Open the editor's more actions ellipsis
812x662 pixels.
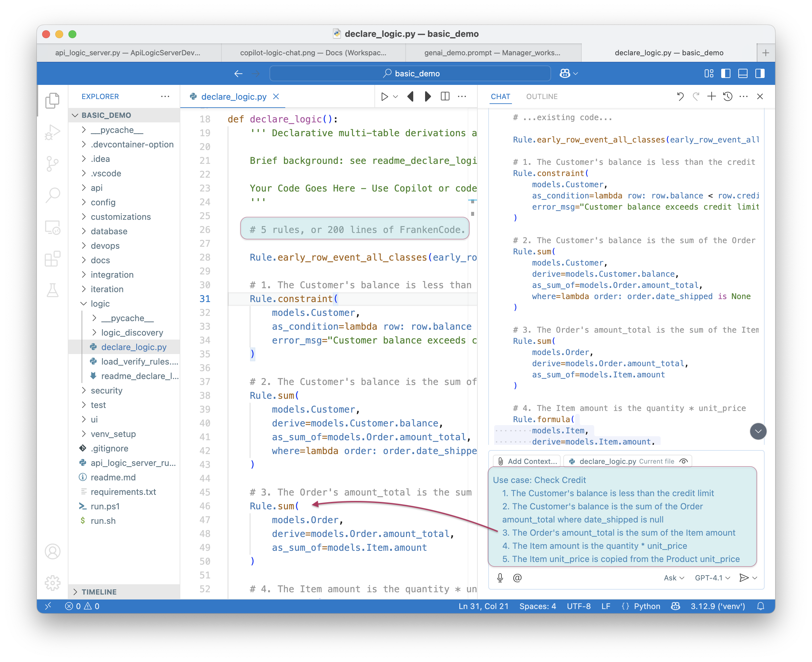462,96
